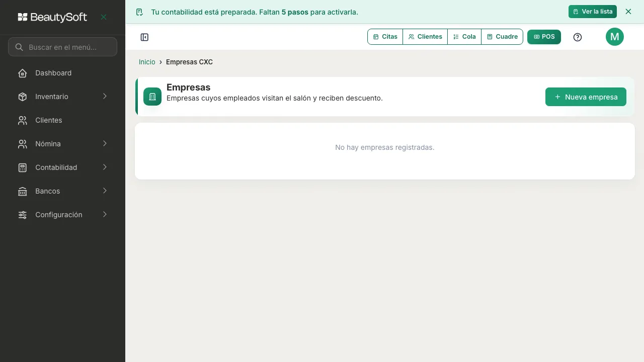
Task: Click the 'Empresas CXC' breadcrumb text
Action: (189, 62)
